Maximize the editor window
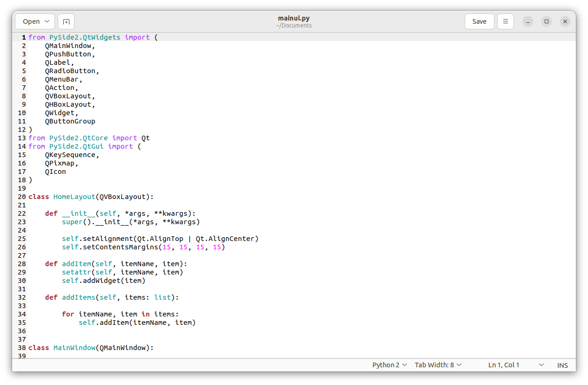This screenshot has width=588, height=385. coord(547,21)
